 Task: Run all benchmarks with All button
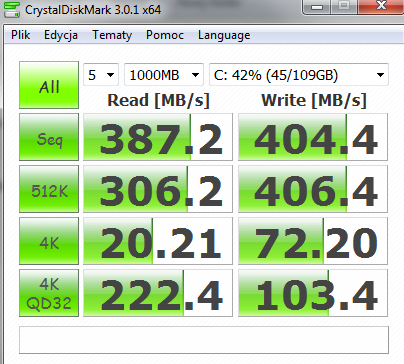(49, 85)
